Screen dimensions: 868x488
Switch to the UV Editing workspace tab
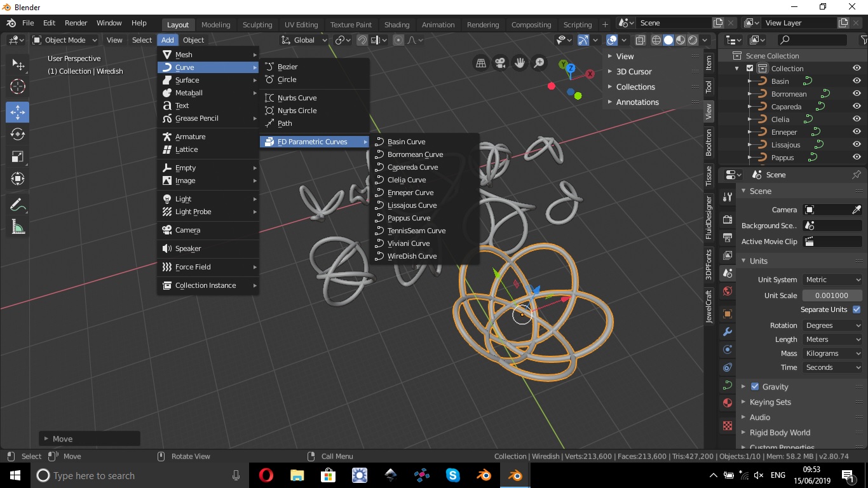(x=301, y=24)
